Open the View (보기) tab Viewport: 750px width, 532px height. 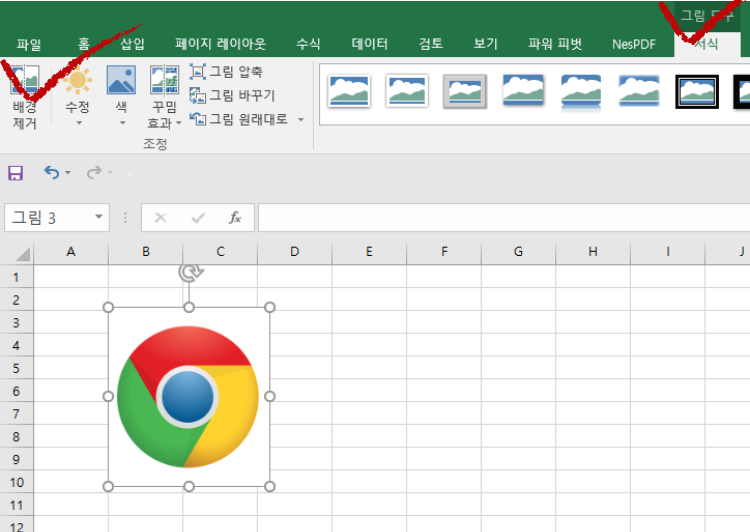pos(485,44)
